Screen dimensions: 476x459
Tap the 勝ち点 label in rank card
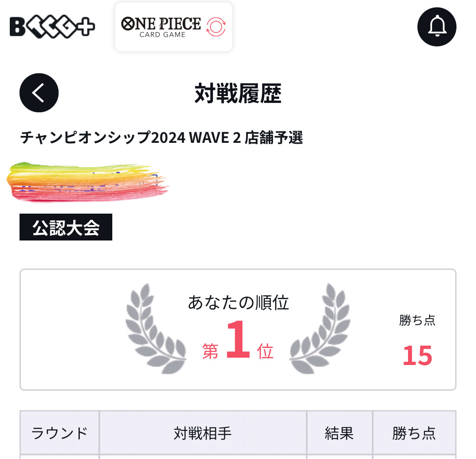point(417,320)
